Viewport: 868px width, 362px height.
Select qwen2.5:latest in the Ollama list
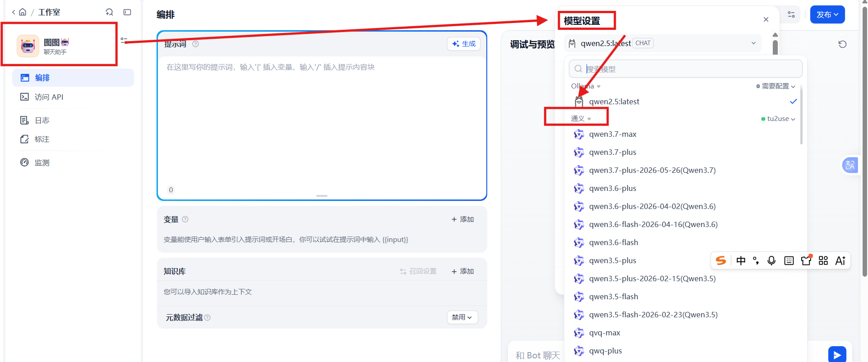point(685,102)
